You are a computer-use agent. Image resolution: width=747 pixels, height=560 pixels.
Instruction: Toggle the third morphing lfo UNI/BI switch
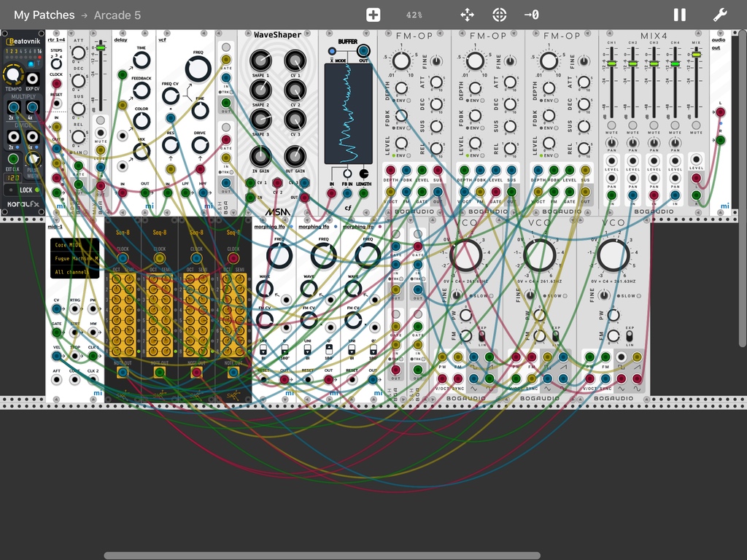click(x=352, y=351)
